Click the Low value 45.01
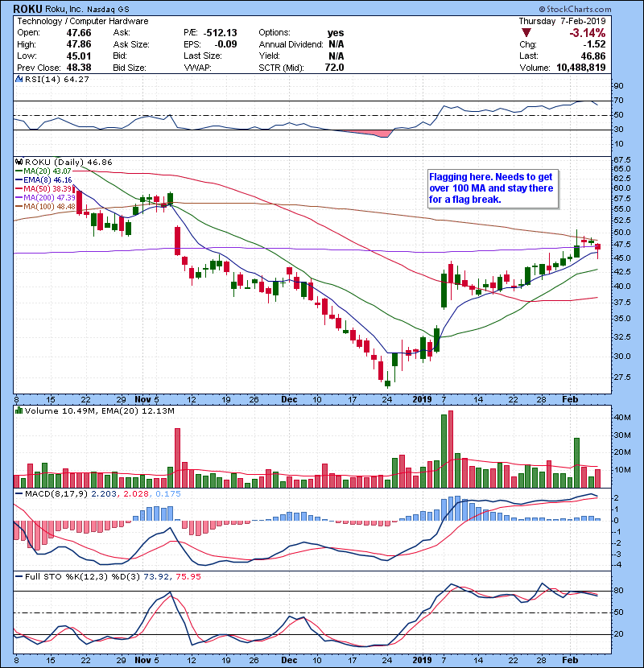Screen dimensions: 644x668 click(79, 56)
